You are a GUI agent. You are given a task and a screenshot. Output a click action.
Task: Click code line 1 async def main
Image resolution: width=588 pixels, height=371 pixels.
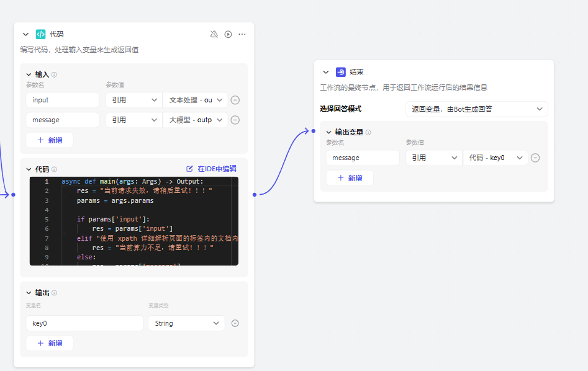(x=132, y=181)
